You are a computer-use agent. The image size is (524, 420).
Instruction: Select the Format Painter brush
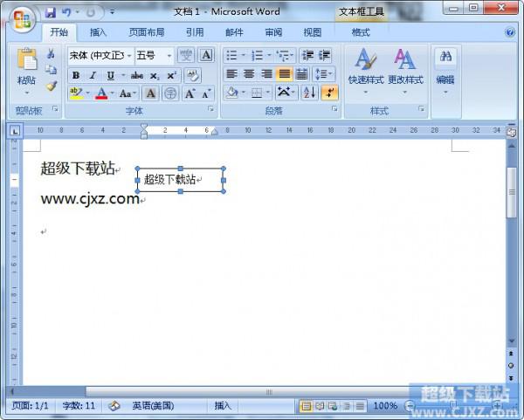(x=52, y=86)
